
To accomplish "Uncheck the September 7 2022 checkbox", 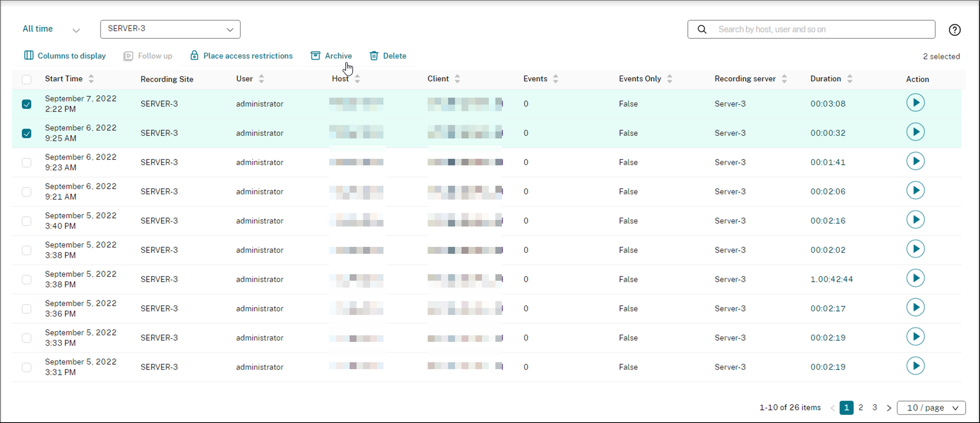I will [27, 104].
